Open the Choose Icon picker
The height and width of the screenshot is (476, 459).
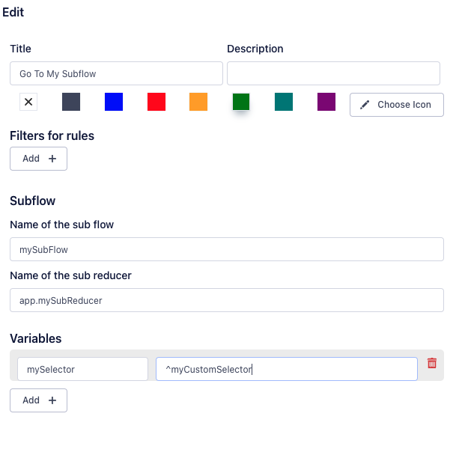[x=397, y=105]
